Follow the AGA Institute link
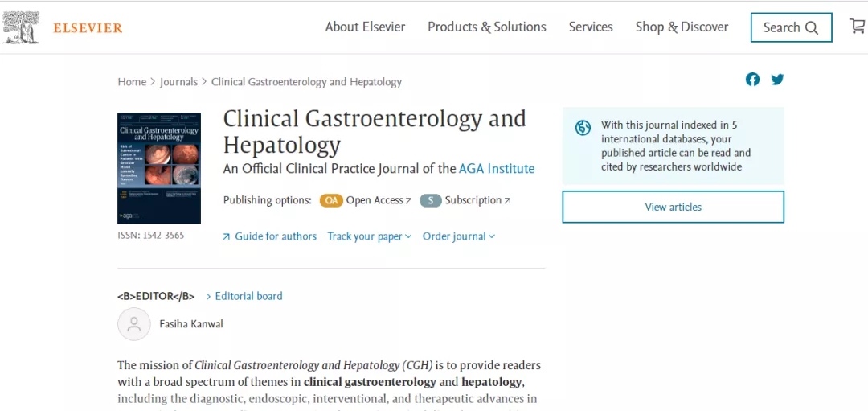Viewport: 868px width, 411px height. pyautogui.click(x=496, y=169)
